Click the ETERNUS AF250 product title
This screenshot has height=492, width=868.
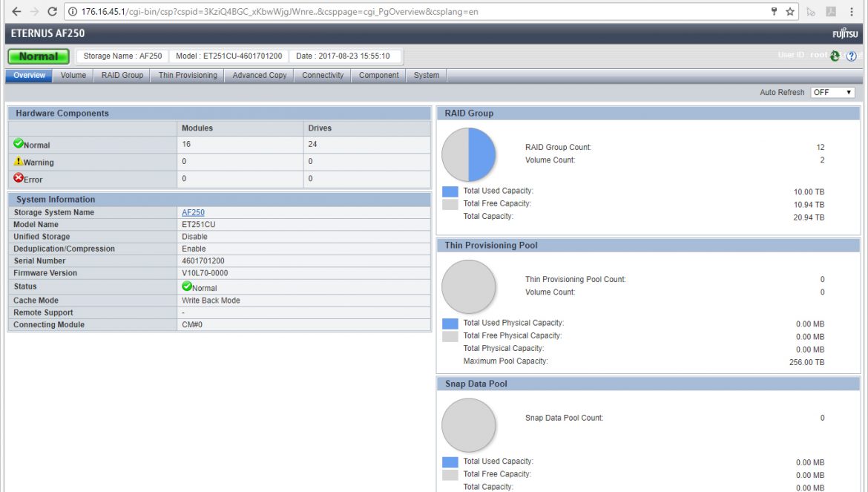point(47,33)
